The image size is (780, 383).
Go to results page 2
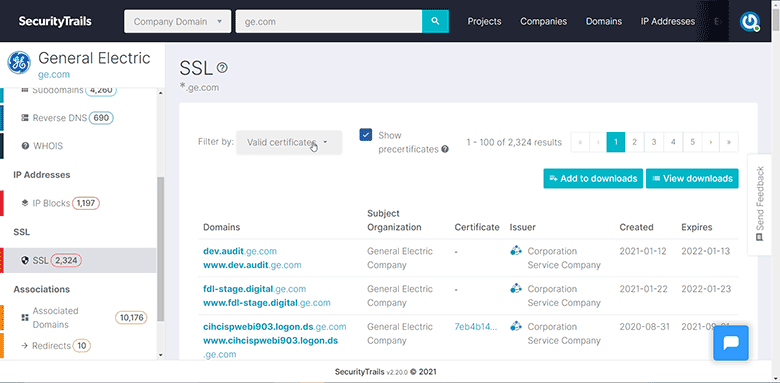pyautogui.click(x=635, y=142)
